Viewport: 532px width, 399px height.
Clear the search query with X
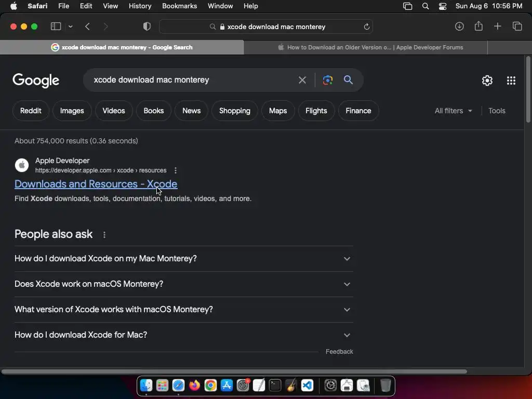[x=302, y=80]
